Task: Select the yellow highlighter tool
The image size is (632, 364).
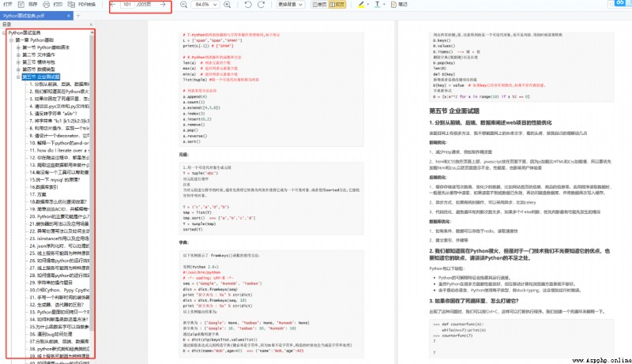Action: (x=361, y=5)
